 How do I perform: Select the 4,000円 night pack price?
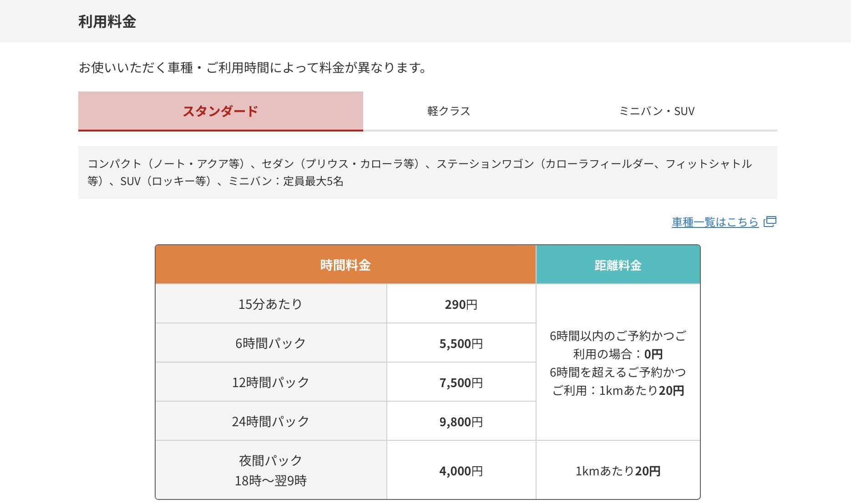(461, 471)
